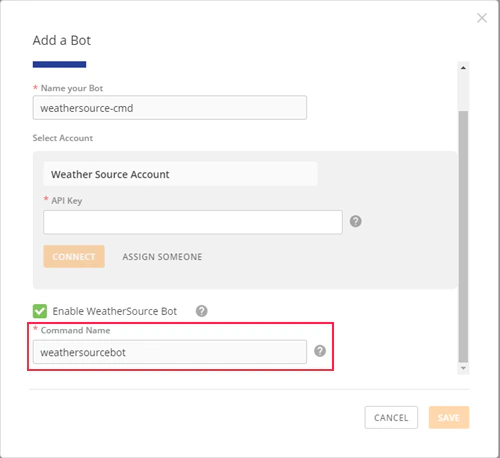
Task: Click the Select Account label
Action: 63,138
